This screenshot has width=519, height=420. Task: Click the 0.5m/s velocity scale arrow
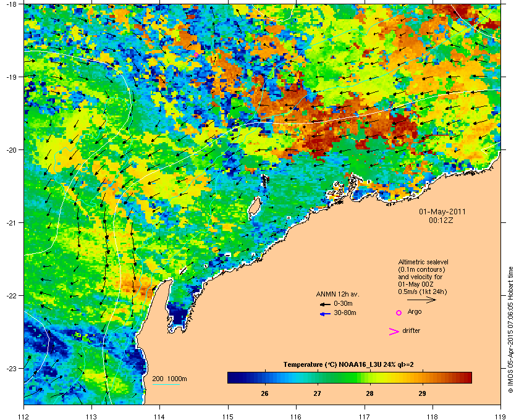(x=421, y=300)
